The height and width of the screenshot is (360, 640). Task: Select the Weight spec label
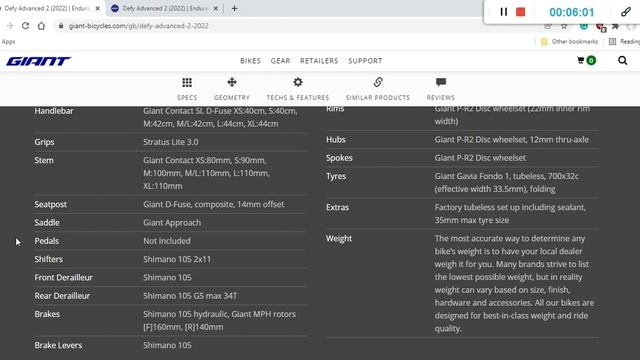click(339, 238)
